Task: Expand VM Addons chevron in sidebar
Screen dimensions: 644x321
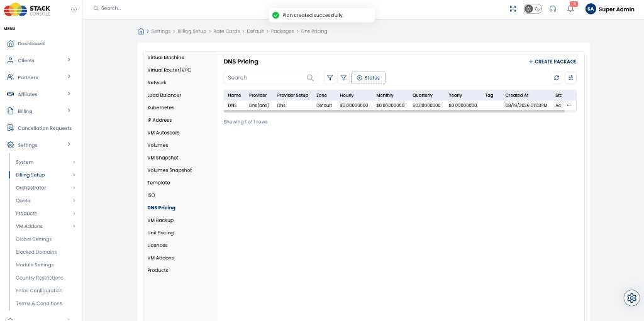Action: pyautogui.click(x=74, y=227)
